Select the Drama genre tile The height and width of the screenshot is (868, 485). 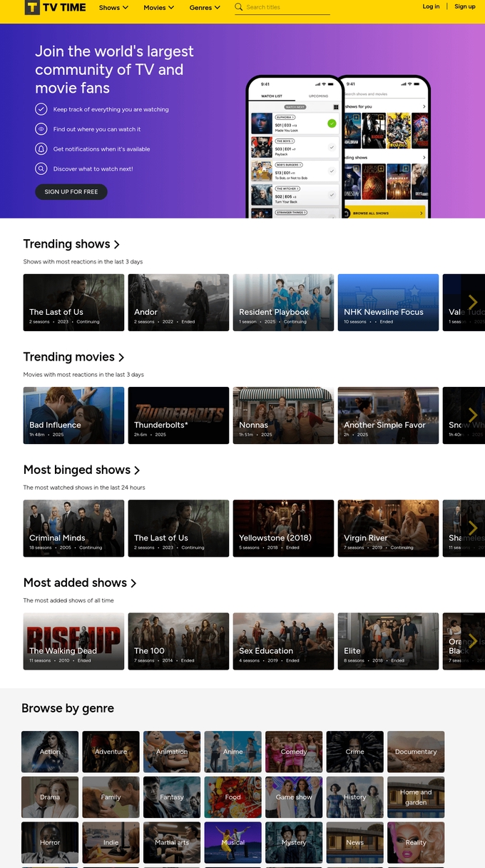[50, 797]
